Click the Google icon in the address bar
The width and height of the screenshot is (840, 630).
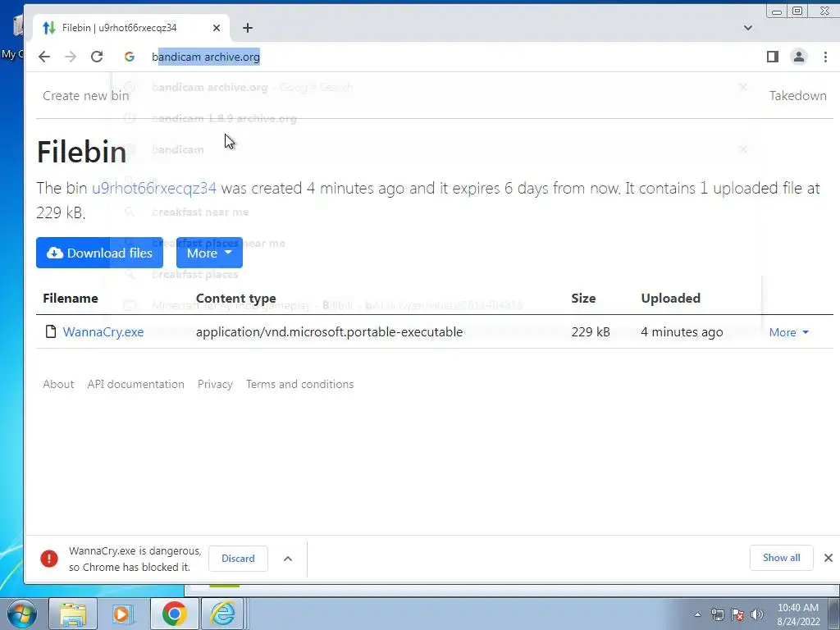point(129,57)
